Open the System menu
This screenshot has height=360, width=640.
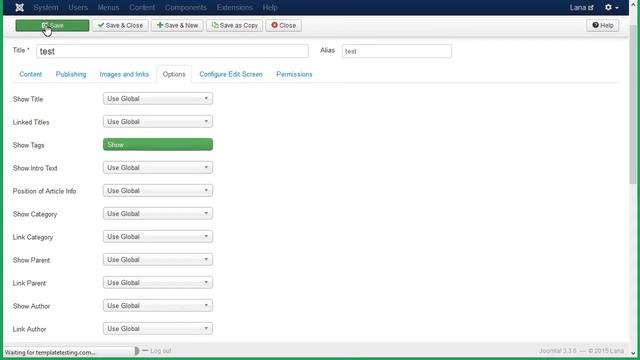(x=46, y=7)
